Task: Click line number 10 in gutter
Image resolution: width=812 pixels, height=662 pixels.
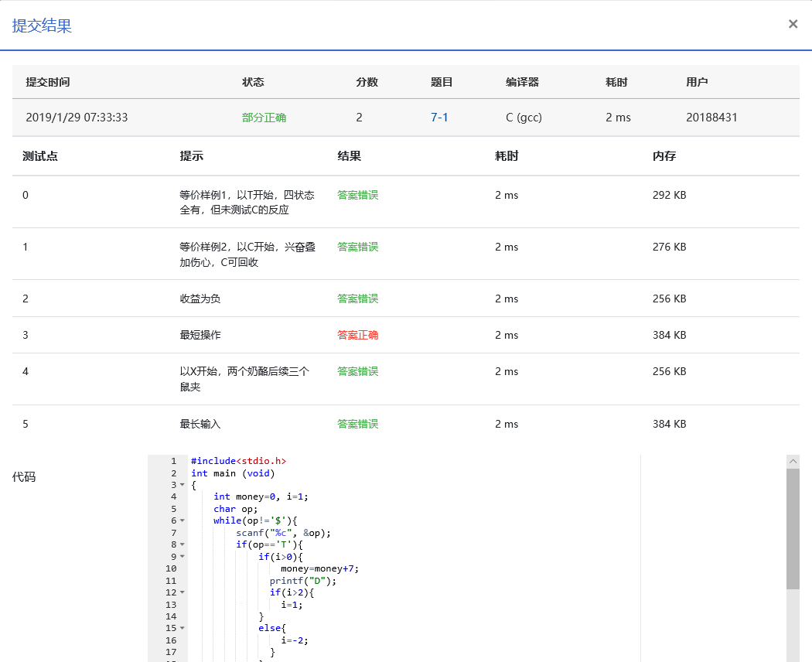Action: pyautogui.click(x=171, y=568)
